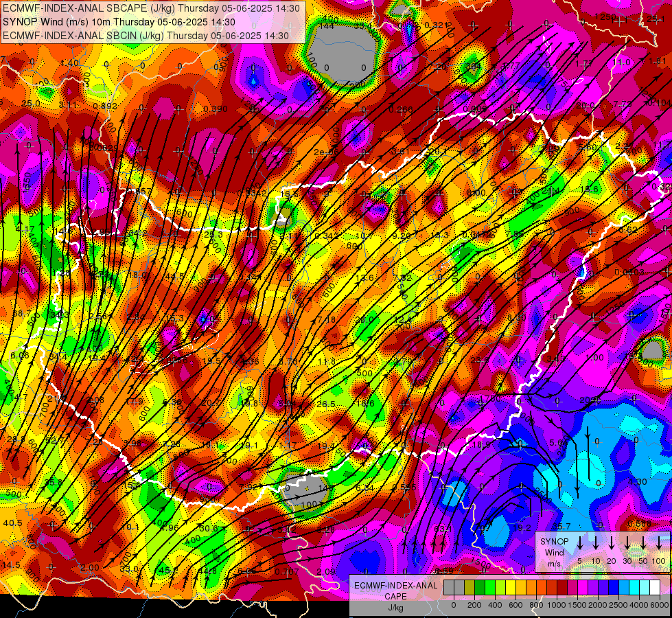This screenshot has width=672, height=618.
Task: Click the station value '45.2' on map
Action: tap(168, 571)
